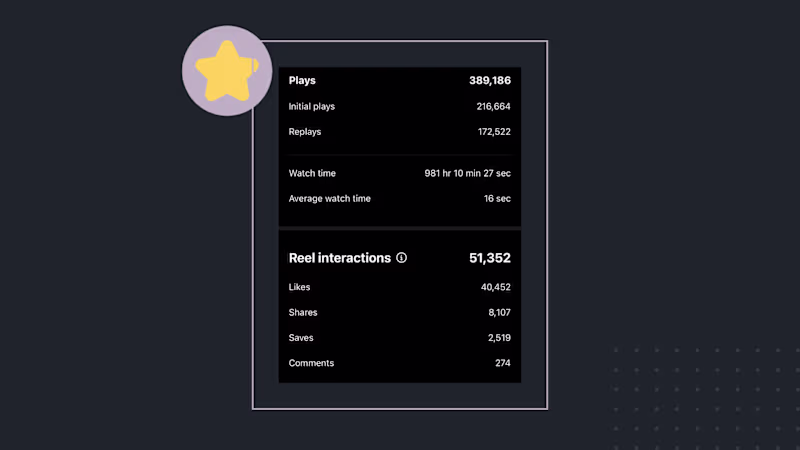Click the yellow star badge icon
The height and width of the screenshot is (450, 800).
226,71
